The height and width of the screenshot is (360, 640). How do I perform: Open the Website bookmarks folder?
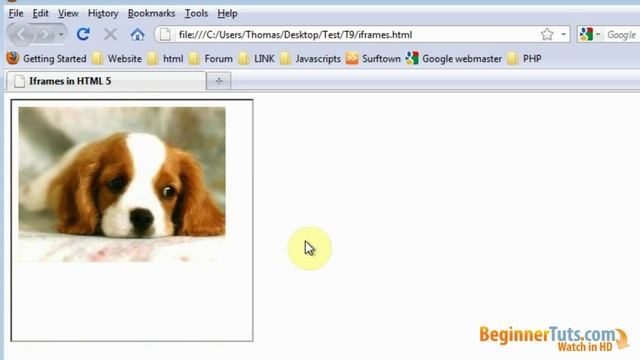[x=125, y=59]
